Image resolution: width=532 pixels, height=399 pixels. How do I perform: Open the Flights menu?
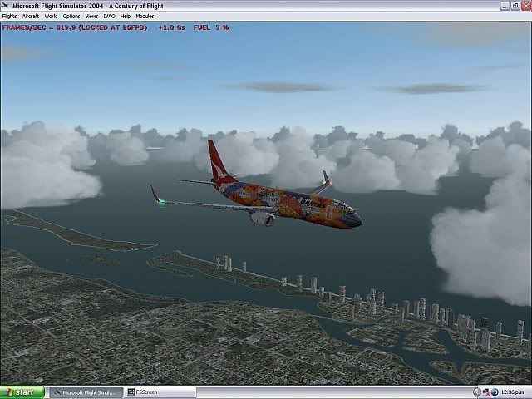pyautogui.click(x=9, y=16)
